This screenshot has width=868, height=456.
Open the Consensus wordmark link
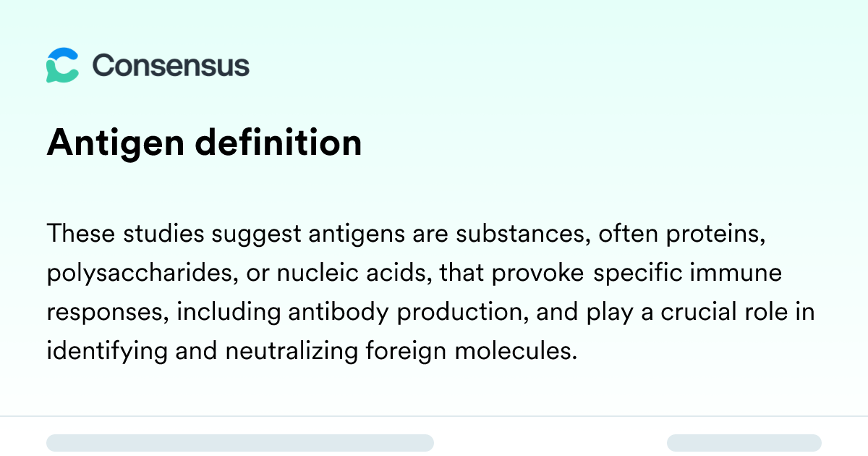point(171,66)
